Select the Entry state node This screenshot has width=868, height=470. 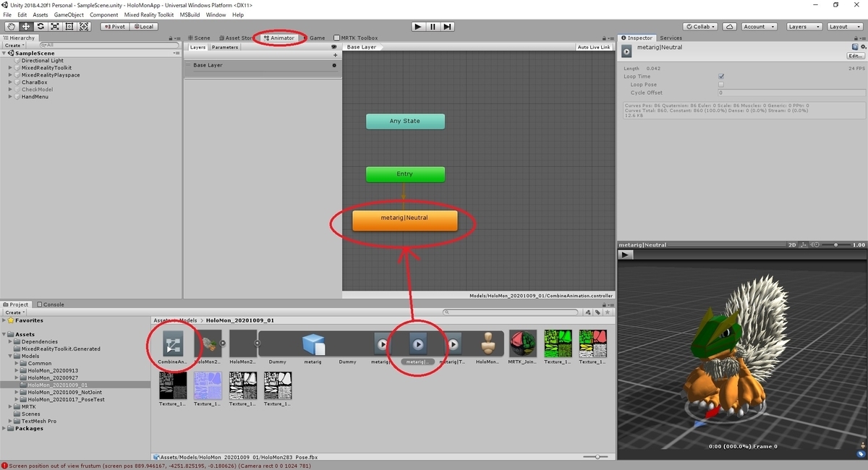(405, 174)
